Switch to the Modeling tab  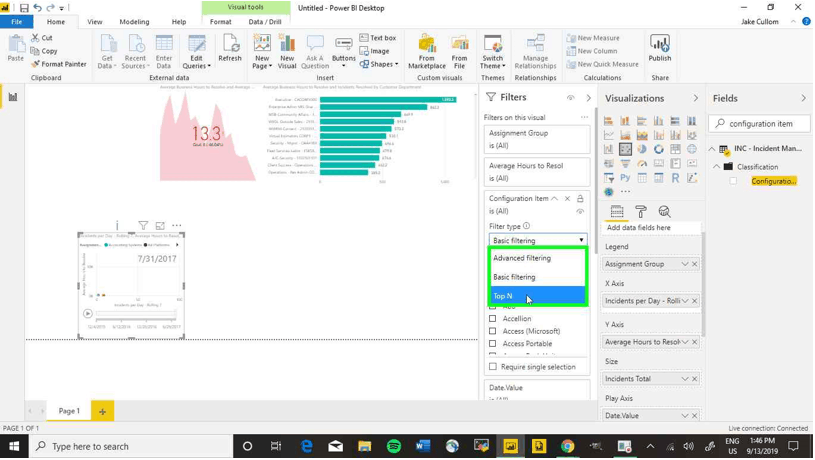click(134, 22)
